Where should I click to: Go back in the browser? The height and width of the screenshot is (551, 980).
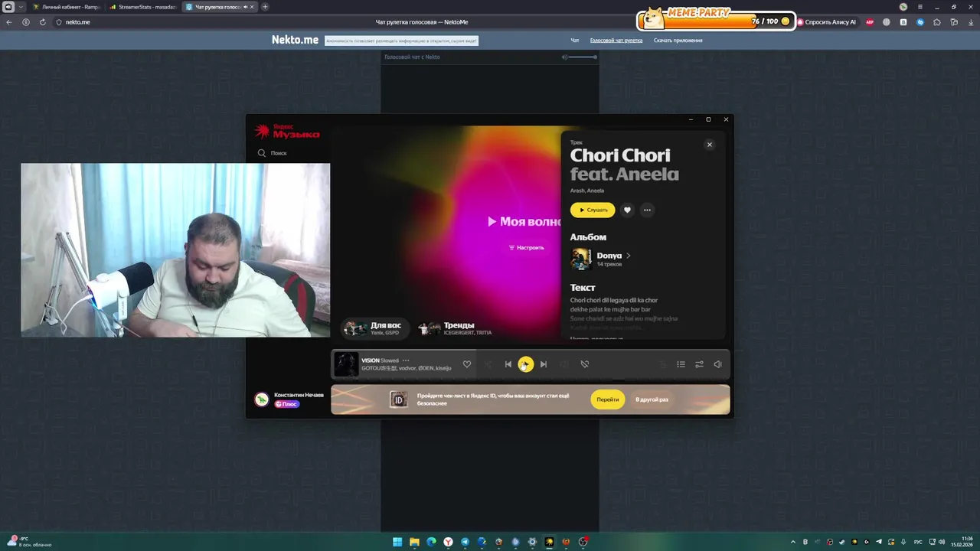tap(9, 22)
